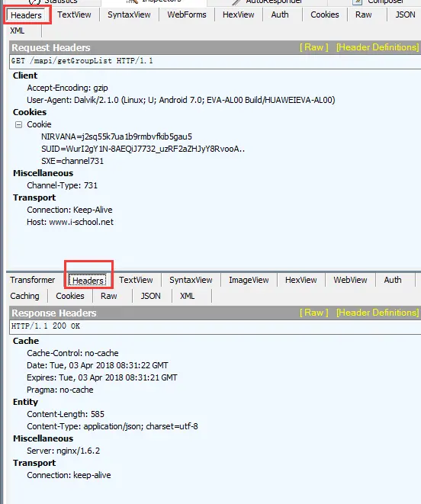Switch to request Raw tab

(x=364, y=14)
